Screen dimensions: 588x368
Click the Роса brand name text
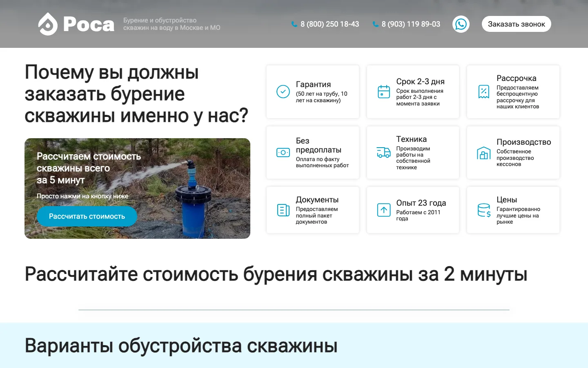pyautogui.click(x=89, y=25)
